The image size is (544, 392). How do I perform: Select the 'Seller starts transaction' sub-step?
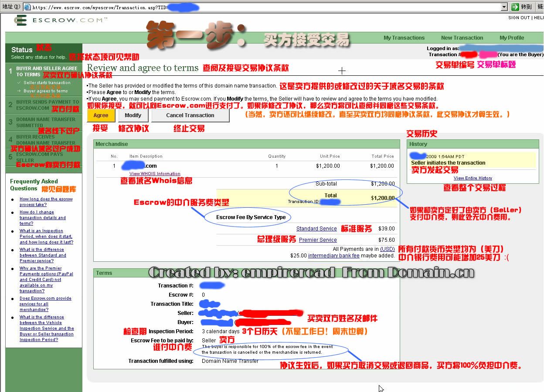point(47,83)
